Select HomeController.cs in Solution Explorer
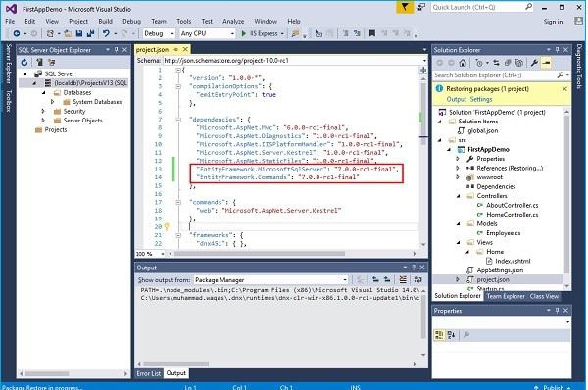The height and width of the screenshot is (390, 588). (512, 215)
